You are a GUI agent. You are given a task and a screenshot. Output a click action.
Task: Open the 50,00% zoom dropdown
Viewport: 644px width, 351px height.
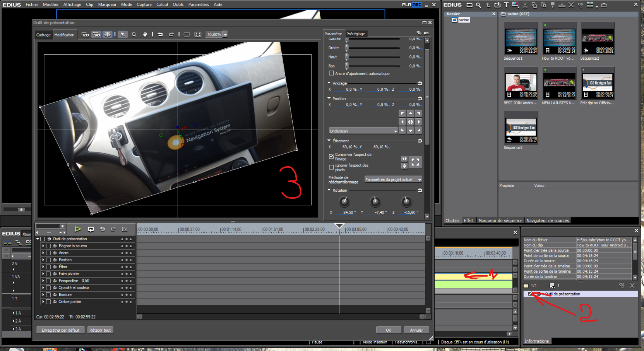pyautogui.click(x=225, y=34)
